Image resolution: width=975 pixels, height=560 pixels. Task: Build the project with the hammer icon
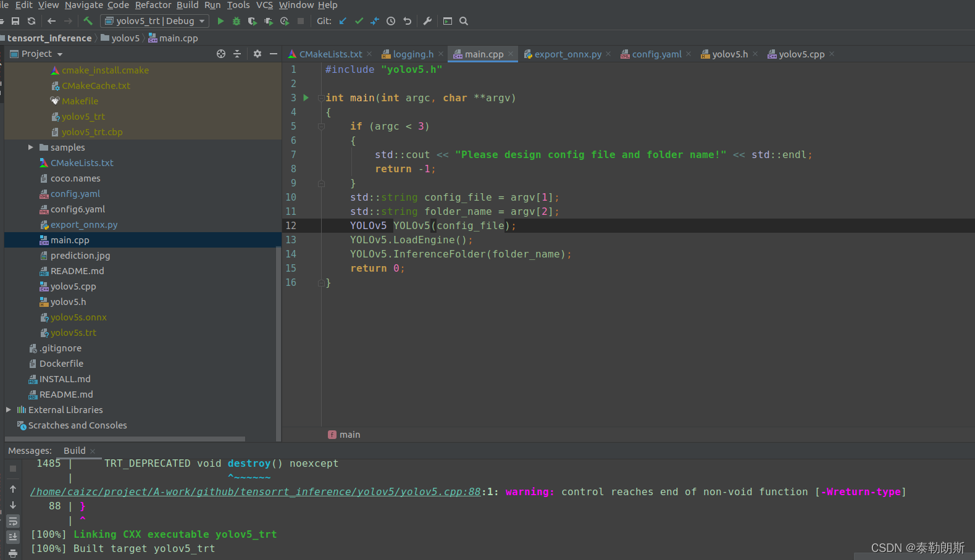[x=88, y=21]
